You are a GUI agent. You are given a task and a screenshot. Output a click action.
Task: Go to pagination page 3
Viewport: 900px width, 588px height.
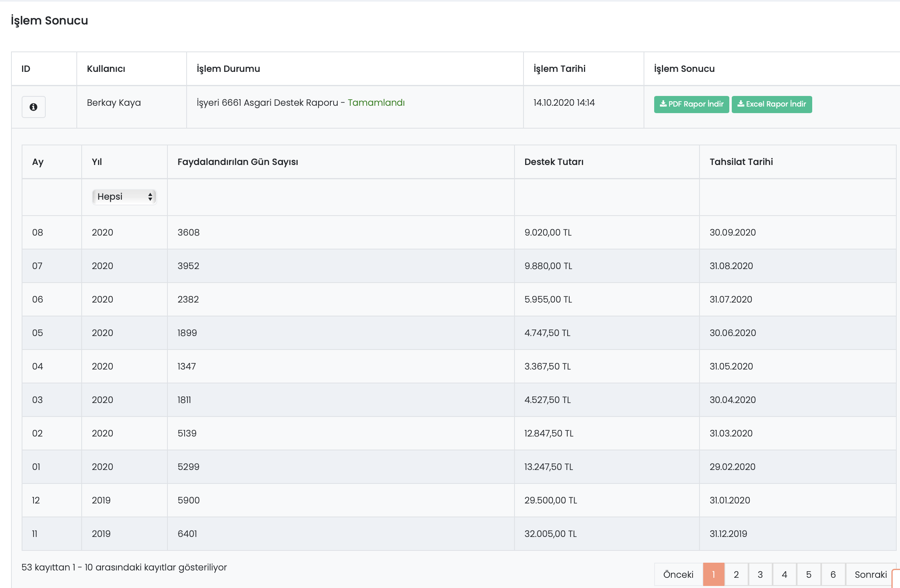760,575
